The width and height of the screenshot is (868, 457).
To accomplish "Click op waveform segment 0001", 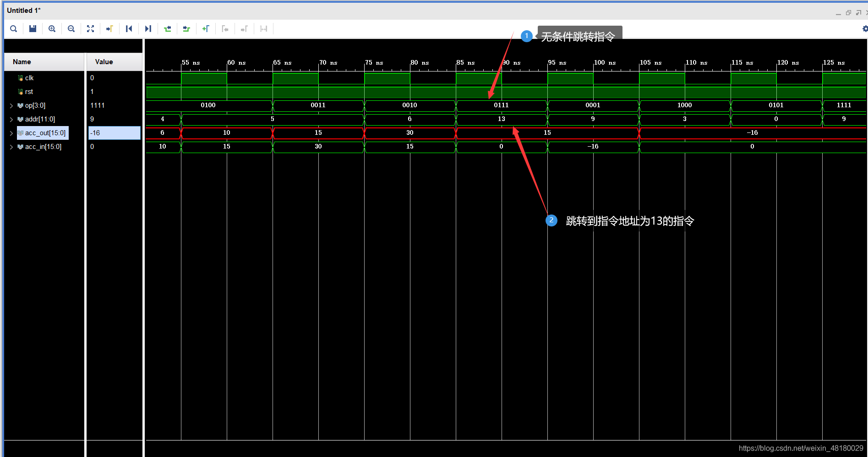I will (x=593, y=105).
